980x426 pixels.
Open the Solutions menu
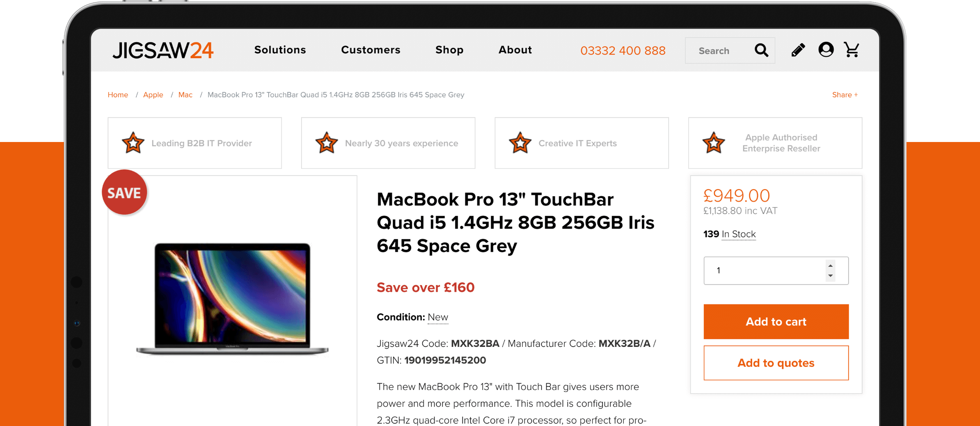tap(280, 50)
